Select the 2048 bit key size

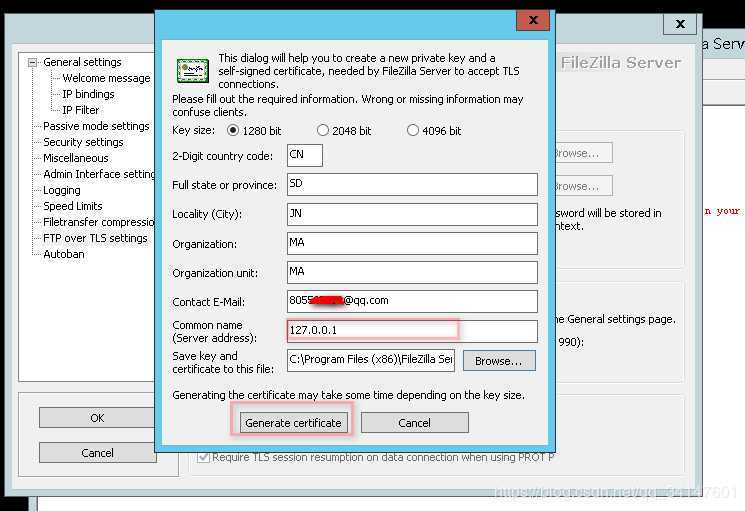tap(323, 130)
